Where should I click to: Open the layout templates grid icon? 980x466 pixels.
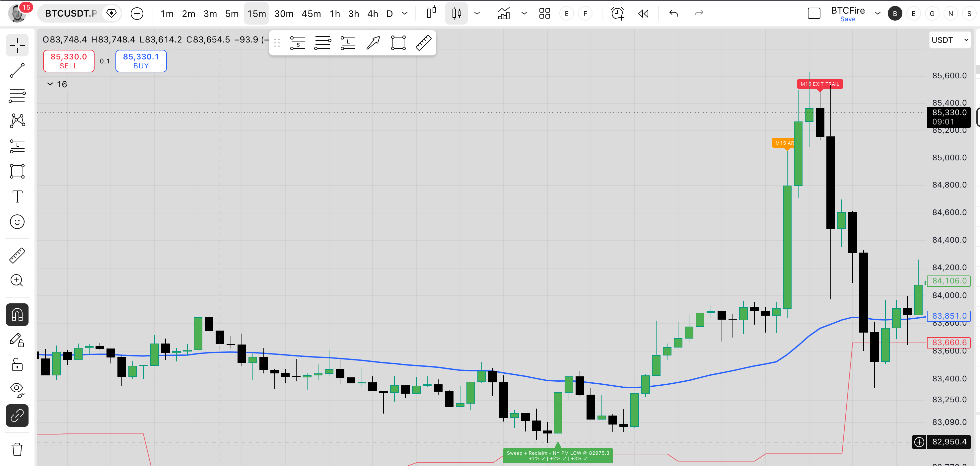click(545, 14)
